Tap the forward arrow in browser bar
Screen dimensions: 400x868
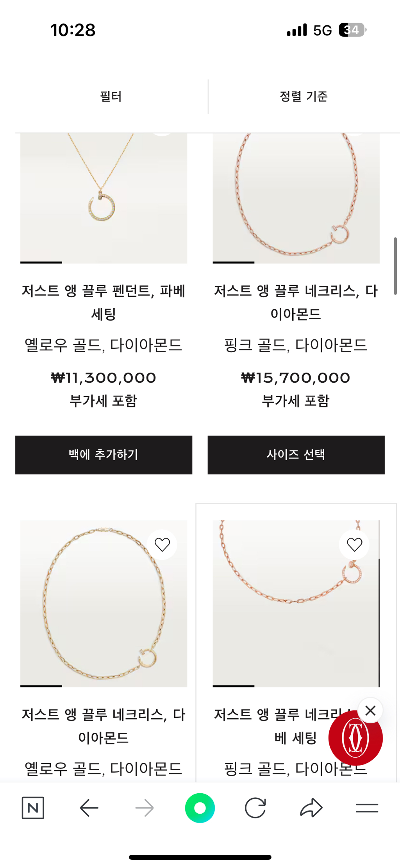(145, 808)
